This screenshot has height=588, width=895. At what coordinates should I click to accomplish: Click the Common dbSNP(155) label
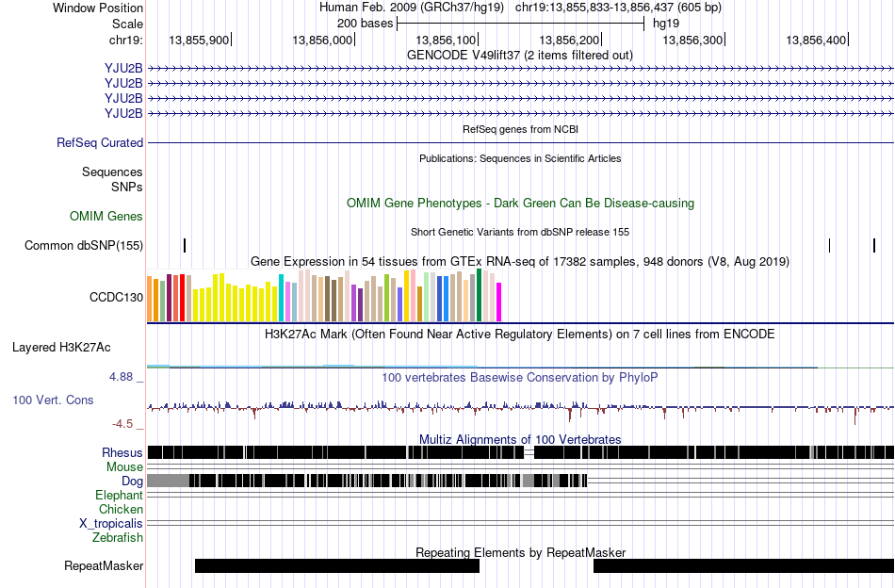84,246
